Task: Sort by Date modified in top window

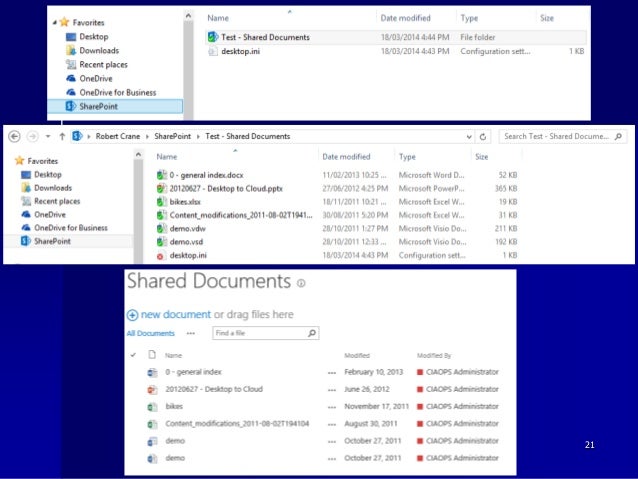Action: tap(405, 18)
